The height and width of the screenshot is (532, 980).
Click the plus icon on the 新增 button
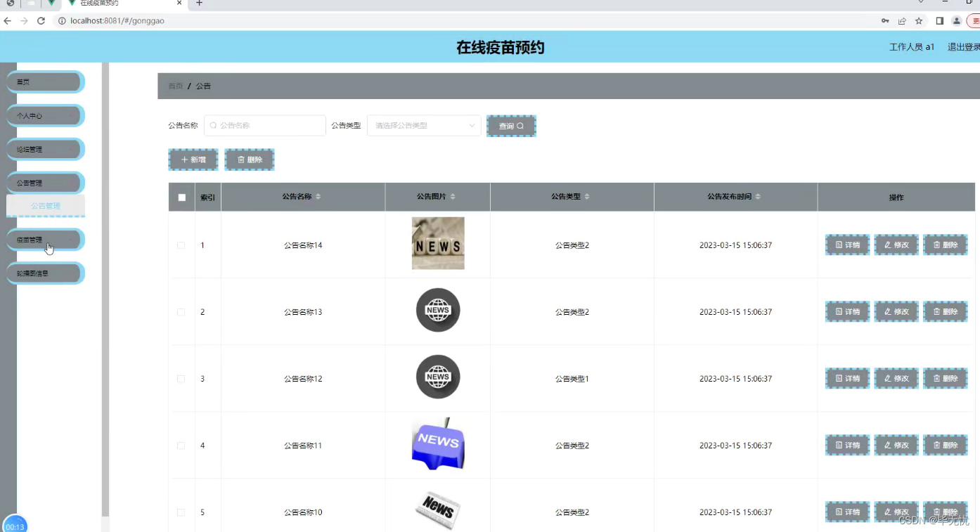click(183, 160)
